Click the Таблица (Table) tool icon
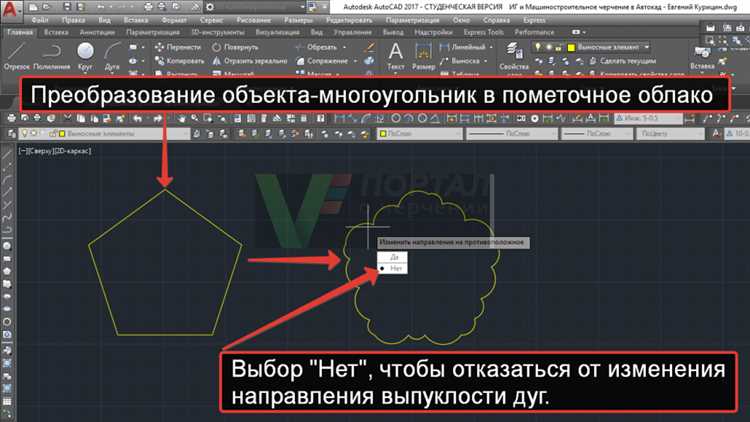The image size is (750, 422). pyautogui.click(x=444, y=74)
